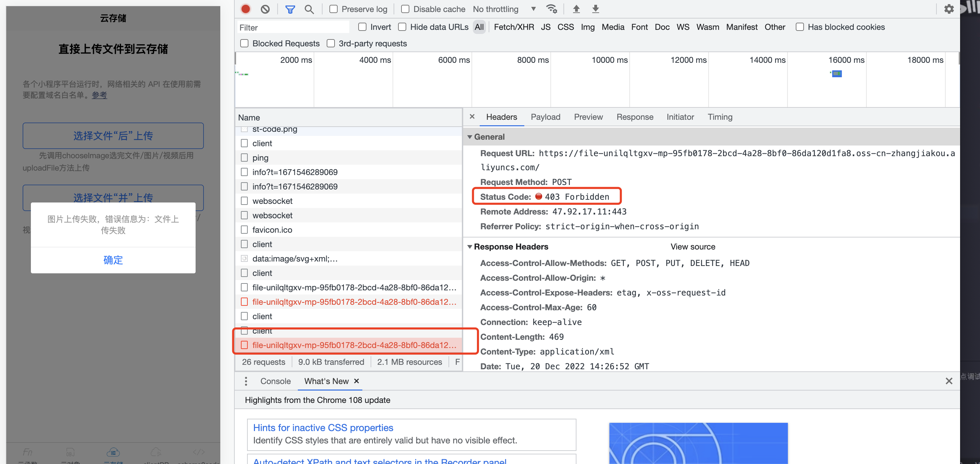Open the Console drawer tab
This screenshot has width=980, height=464.
click(x=275, y=381)
